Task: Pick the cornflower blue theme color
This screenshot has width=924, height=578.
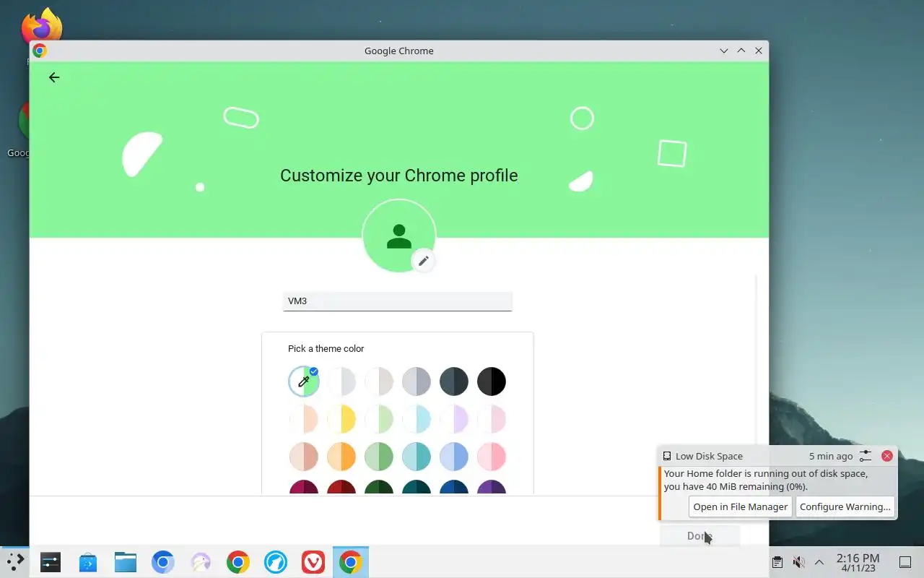Action: (x=454, y=457)
